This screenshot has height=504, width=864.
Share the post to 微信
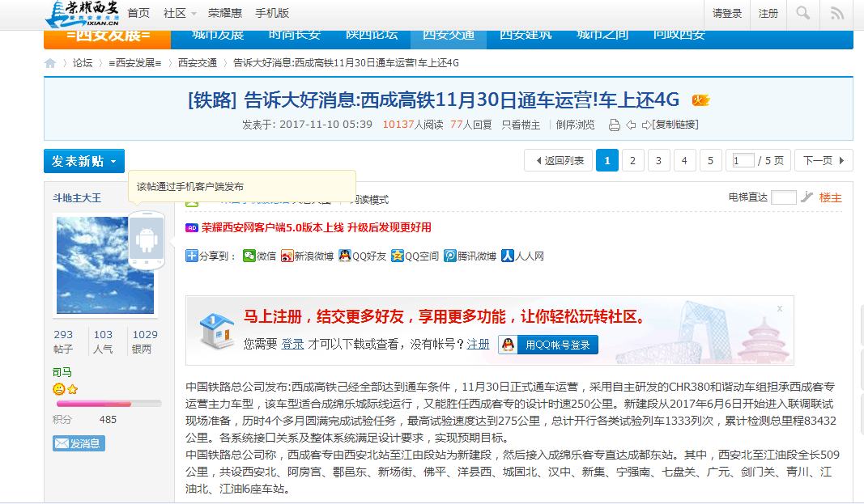[x=259, y=256]
